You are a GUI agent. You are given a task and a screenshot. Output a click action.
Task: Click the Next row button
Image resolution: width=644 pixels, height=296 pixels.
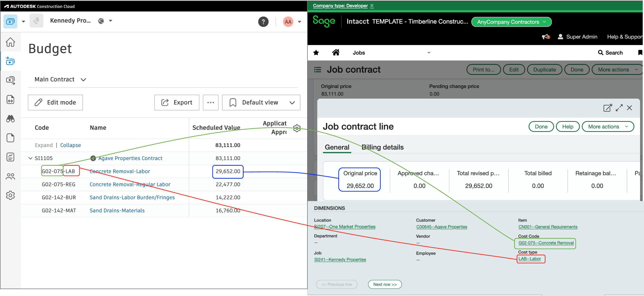(x=385, y=284)
